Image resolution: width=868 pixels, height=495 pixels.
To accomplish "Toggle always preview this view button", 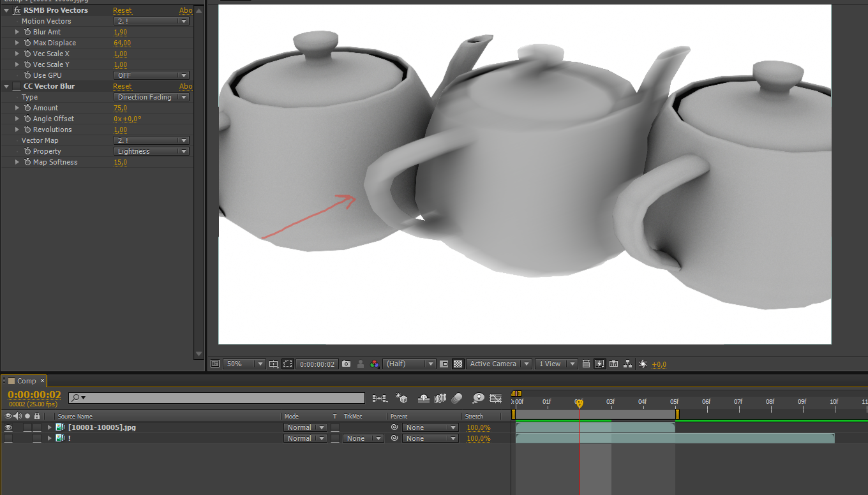I will click(x=214, y=364).
